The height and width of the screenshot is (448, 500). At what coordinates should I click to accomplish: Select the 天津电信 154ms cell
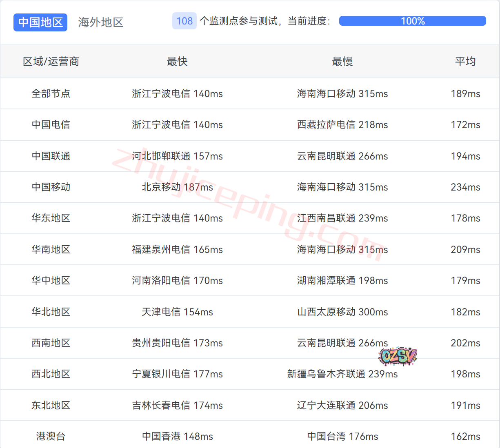(x=177, y=312)
